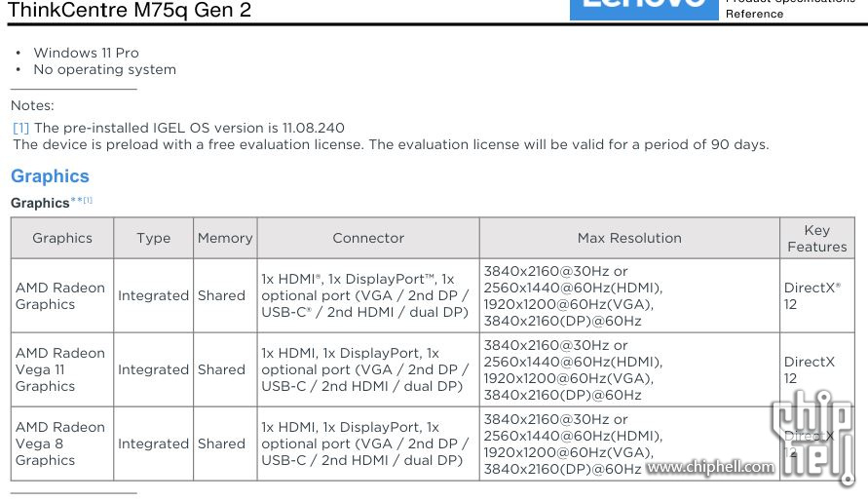Click the Graphics column header
The image size is (868, 501).
pos(62,238)
